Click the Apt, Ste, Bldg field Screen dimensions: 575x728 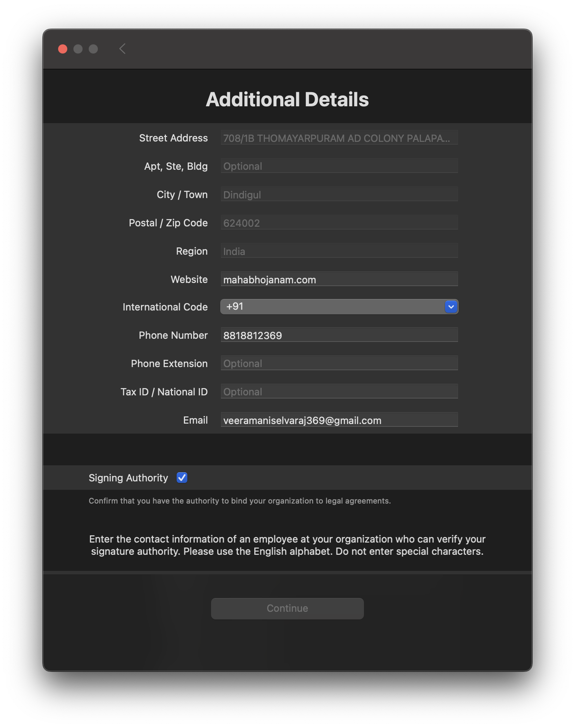pos(339,166)
